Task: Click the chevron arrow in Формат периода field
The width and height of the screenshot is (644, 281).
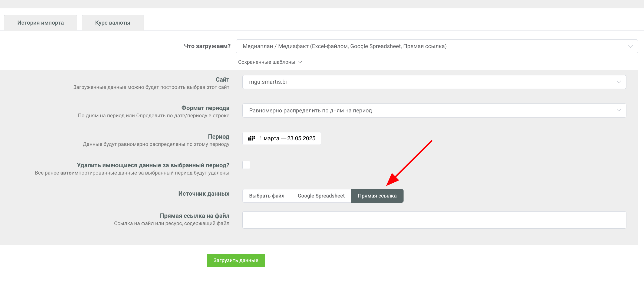Action: (619, 110)
